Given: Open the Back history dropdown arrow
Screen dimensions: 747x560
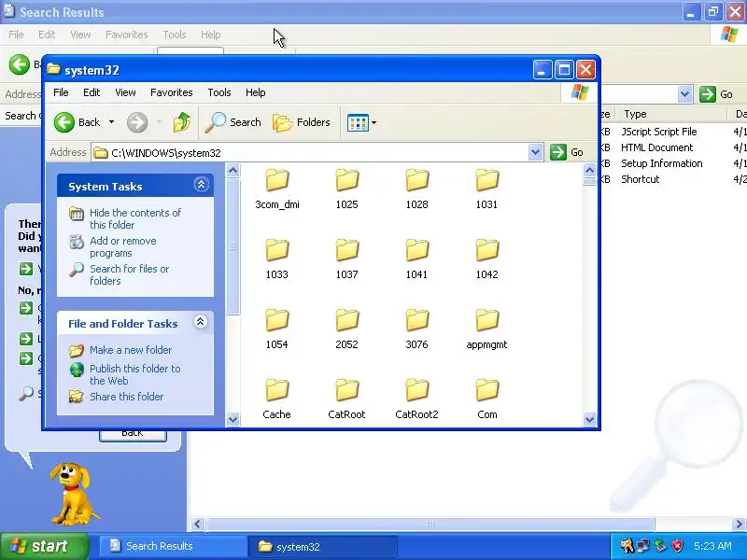Looking at the screenshot, I should pos(111,122).
